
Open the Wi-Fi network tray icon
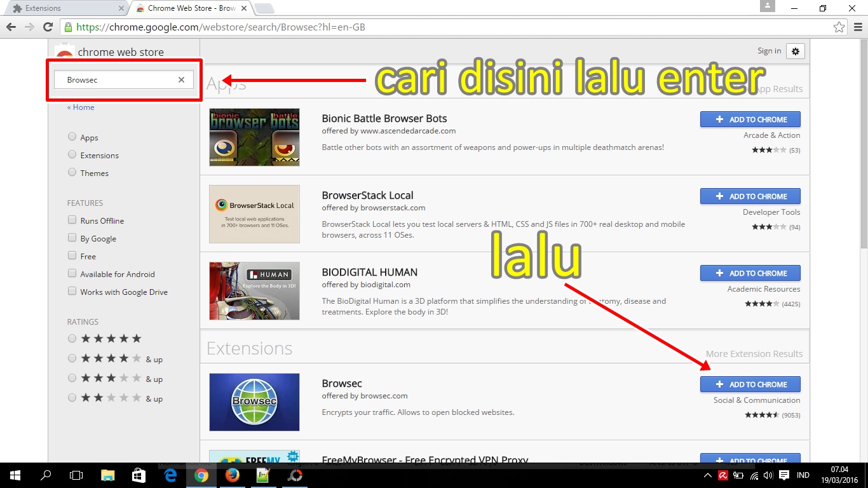click(x=754, y=475)
